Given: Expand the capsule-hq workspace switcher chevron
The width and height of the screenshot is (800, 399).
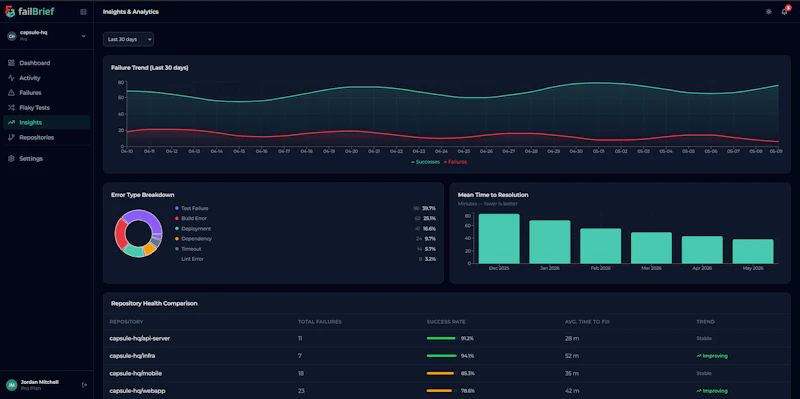Looking at the screenshot, I should pos(84,36).
